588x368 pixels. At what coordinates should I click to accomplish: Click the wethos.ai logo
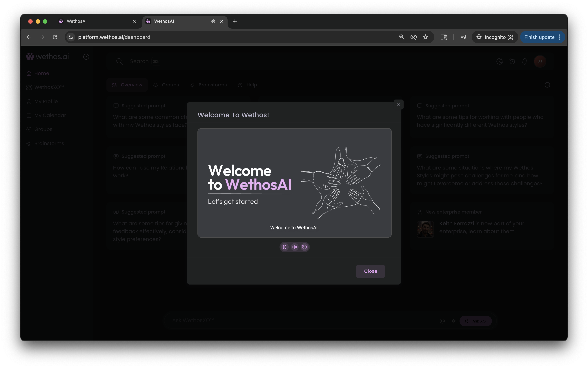(48, 57)
